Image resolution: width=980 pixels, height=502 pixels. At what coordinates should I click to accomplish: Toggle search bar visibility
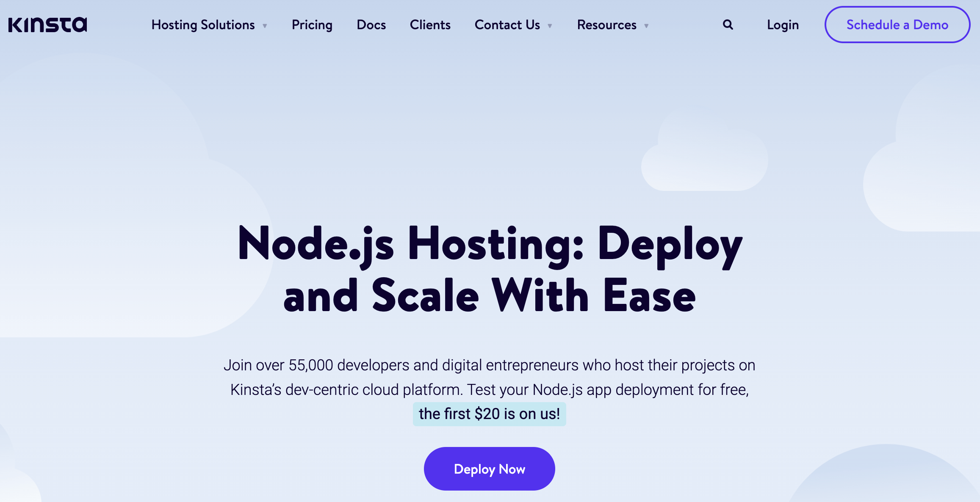[x=728, y=24]
